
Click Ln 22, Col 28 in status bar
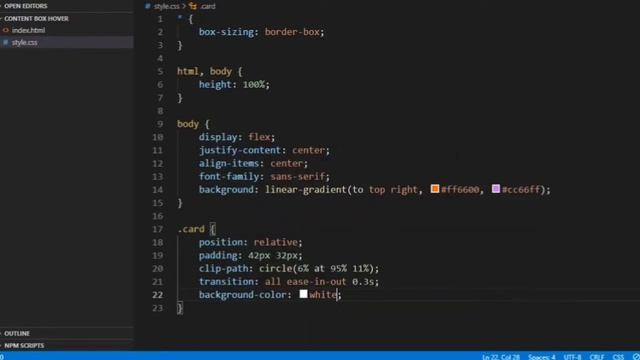click(500, 357)
